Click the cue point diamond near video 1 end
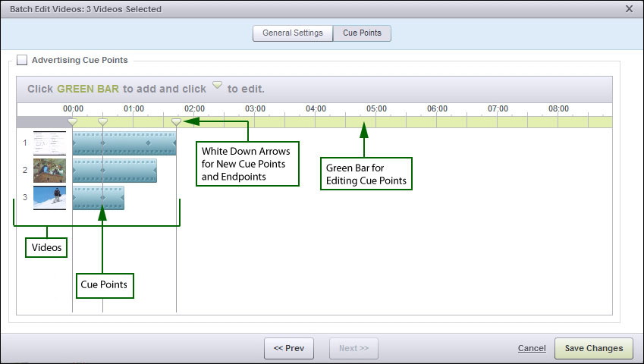 pyautogui.click(x=148, y=143)
